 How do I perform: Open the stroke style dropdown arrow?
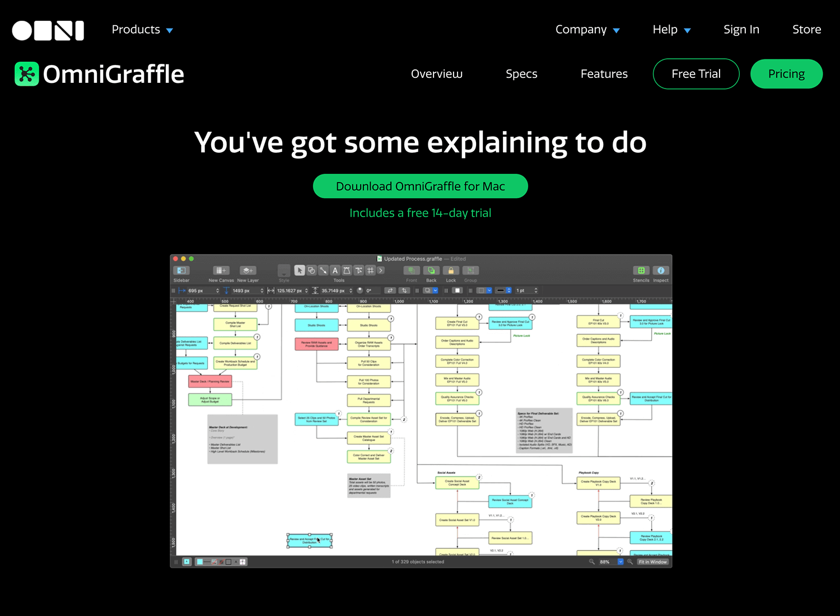click(489, 291)
